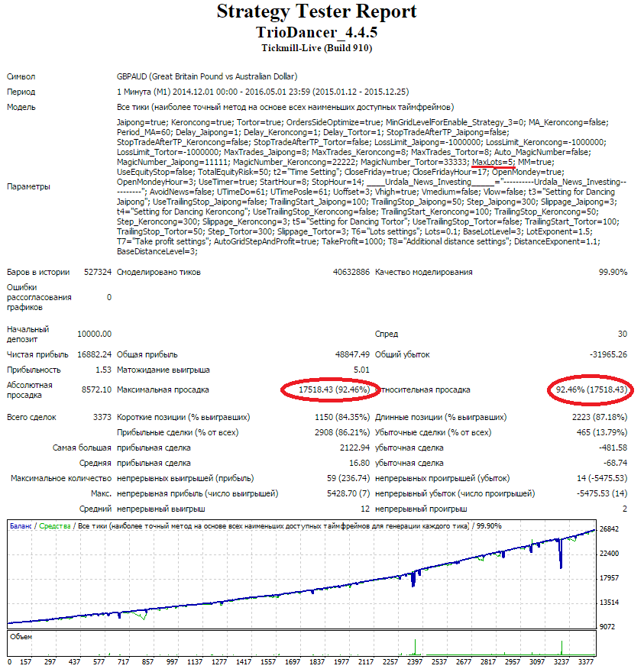Click profit trades value 2908 (86.21%)
The width and height of the screenshot is (644, 669).
341,432
